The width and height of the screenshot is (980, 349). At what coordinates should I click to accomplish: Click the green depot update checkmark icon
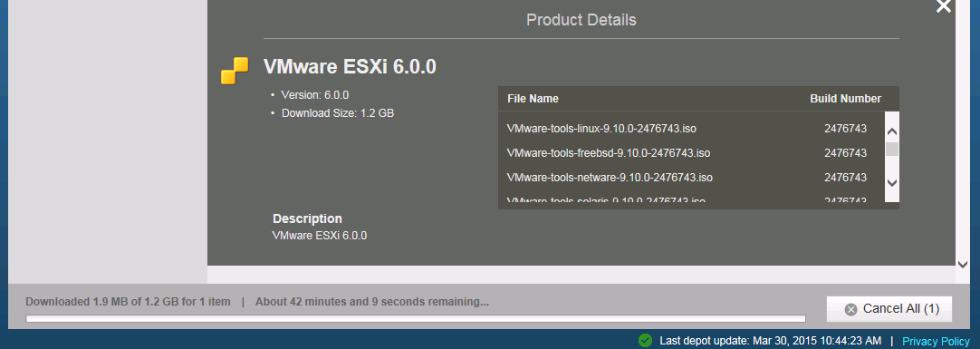[x=645, y=340]
